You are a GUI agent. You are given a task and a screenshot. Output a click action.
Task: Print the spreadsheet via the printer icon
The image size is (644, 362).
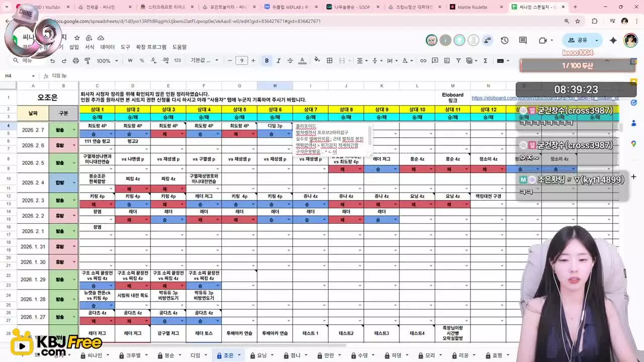pos(76,61)
